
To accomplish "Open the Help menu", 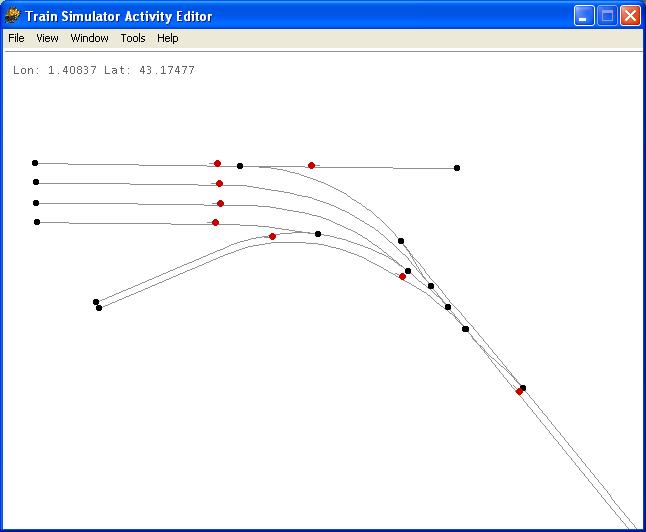I will point(168,38).
